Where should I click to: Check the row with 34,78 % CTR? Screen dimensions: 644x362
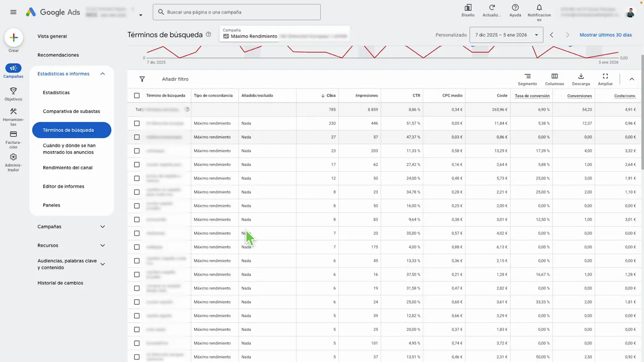137,192
